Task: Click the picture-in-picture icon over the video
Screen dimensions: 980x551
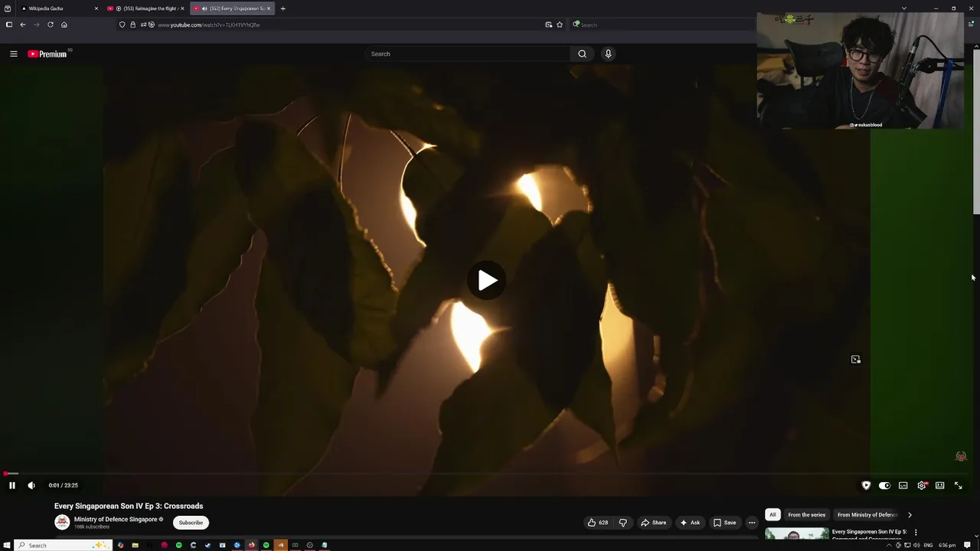Action: [856, 359]
